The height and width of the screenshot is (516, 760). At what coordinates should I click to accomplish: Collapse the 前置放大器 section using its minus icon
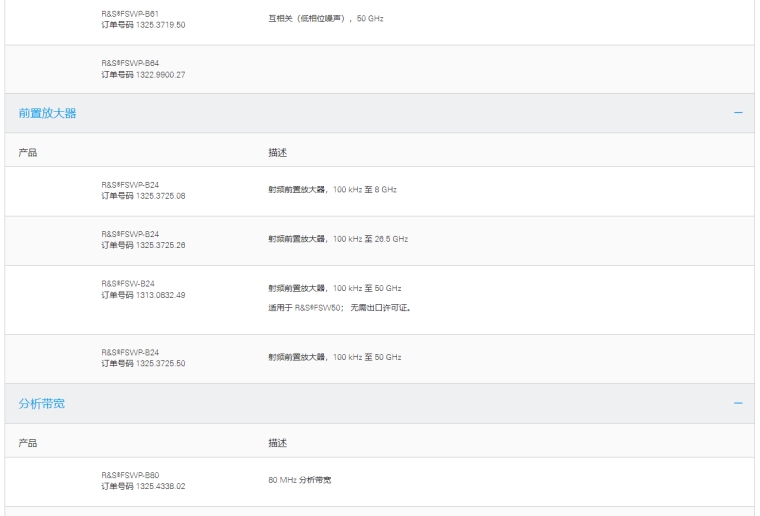click(x=738, y=113)
